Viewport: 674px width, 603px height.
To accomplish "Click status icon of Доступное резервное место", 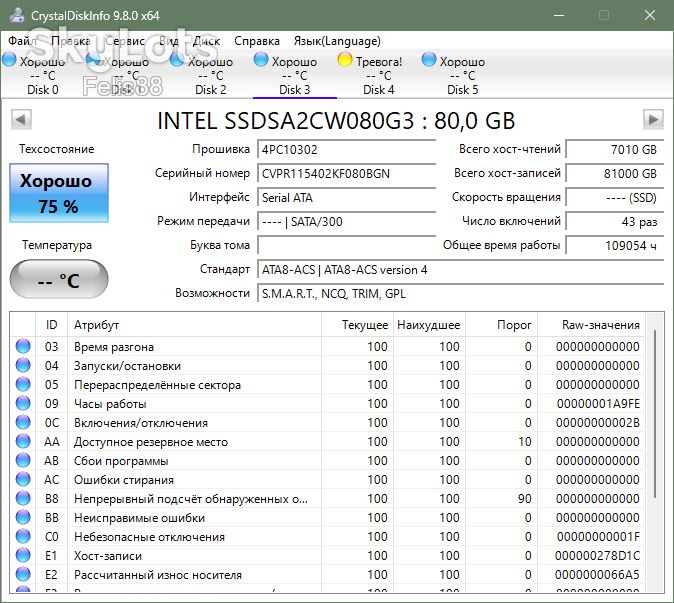I will (x=23, y=441).
